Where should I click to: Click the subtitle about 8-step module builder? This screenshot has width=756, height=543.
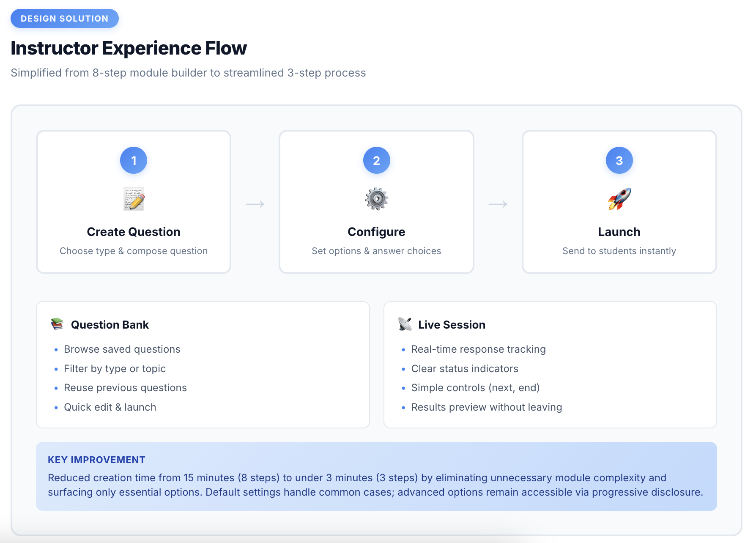click(x=188, y=73)
